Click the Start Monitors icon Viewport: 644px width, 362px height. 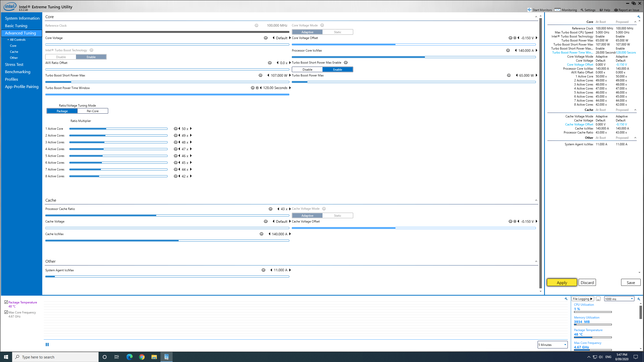(x=530, y=10)
